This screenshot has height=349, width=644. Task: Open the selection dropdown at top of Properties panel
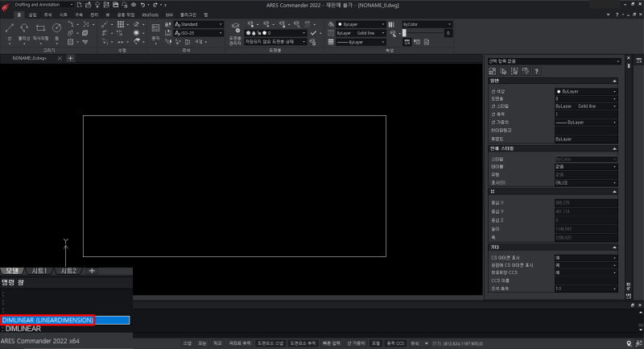(554, 61)
